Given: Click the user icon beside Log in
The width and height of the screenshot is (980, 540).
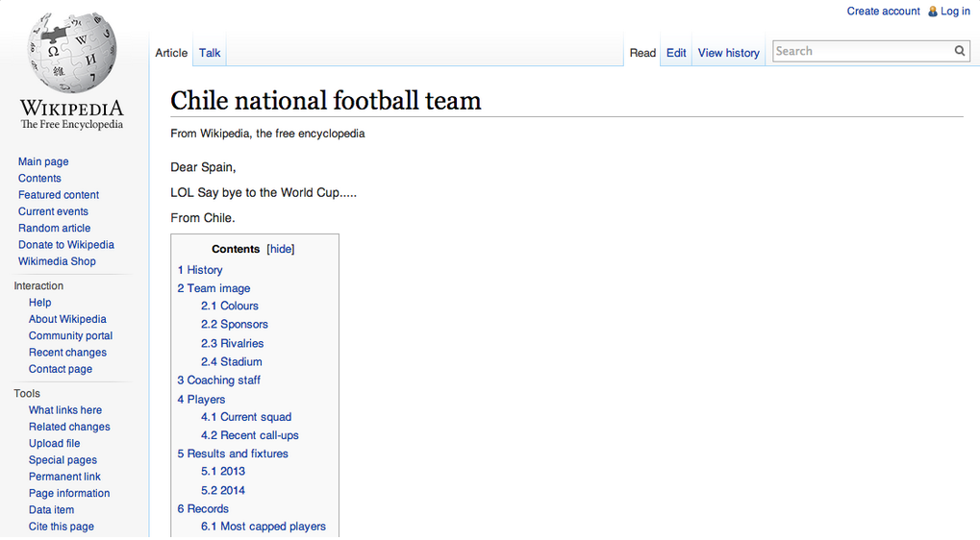Looking at the screenshot, I should [x=932, y=12].
